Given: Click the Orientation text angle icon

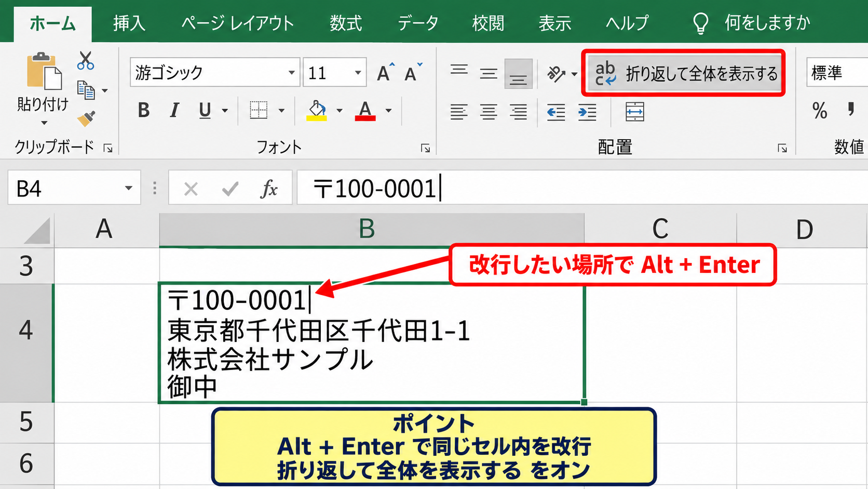Looking at the screenshot, I should [x=557, y=74].
